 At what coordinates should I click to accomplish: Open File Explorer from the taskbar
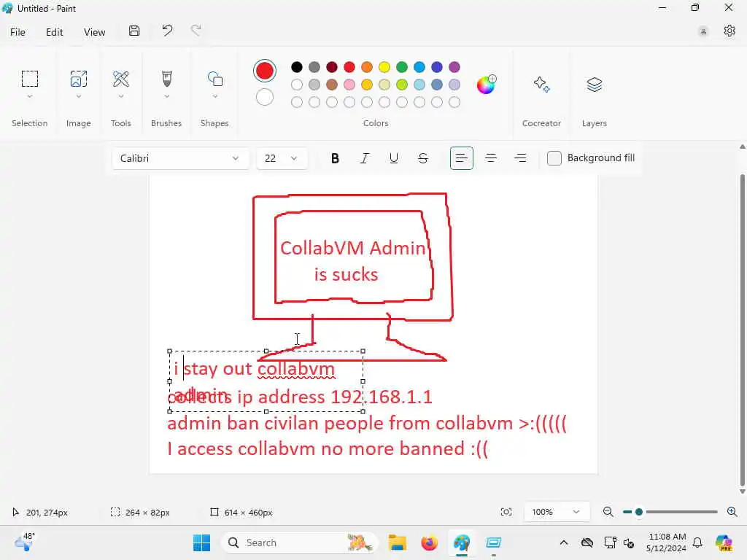pyautogui.click(x=397, y=542)
